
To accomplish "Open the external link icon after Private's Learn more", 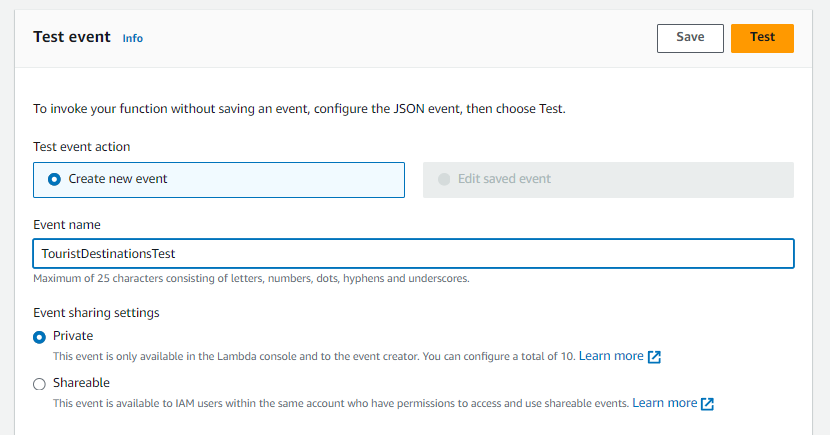I will 655,357.
